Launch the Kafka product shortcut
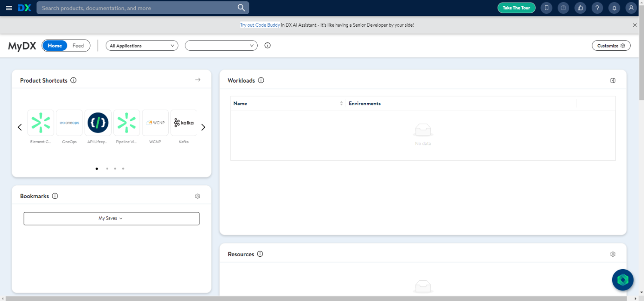 184,123
